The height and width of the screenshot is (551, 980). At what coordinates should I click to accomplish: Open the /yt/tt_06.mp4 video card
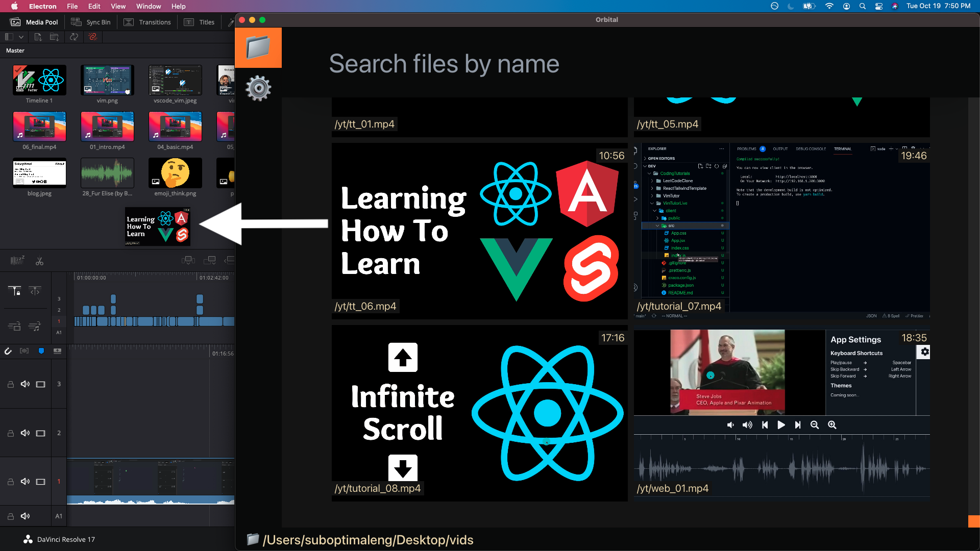tap(480, 231)
